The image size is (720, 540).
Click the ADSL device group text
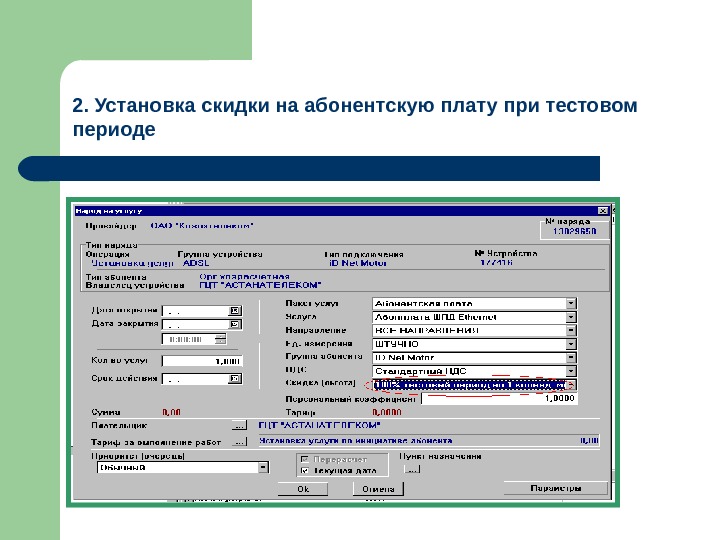(x=196, y=263)
